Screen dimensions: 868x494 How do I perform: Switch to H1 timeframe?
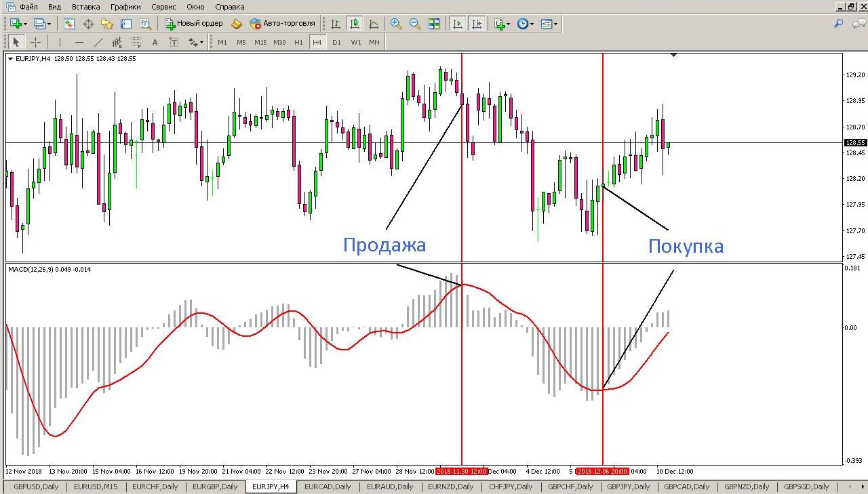298,42
